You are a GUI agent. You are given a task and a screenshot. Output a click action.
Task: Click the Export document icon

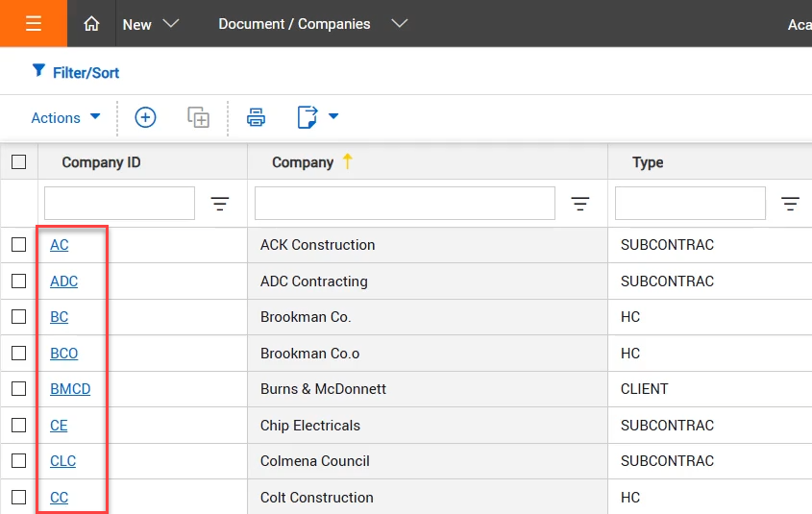click(x=308, y=117)
